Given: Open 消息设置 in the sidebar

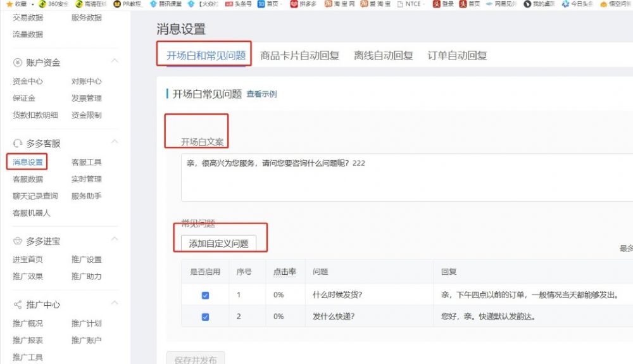Looking at the screenshot, I should (x=27, y=162).
